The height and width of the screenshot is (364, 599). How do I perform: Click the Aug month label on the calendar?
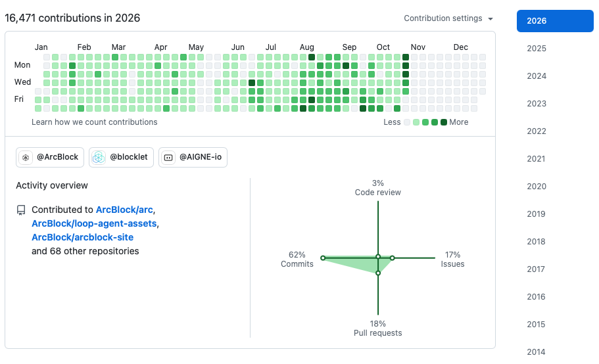(x=307, y=47)
